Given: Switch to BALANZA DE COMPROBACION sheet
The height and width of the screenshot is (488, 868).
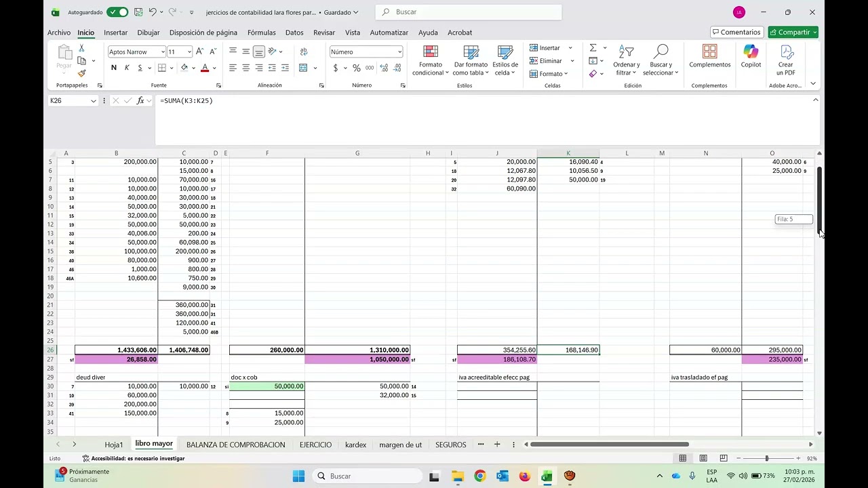Looking at the screenshot, I should [x=235, y=445].
